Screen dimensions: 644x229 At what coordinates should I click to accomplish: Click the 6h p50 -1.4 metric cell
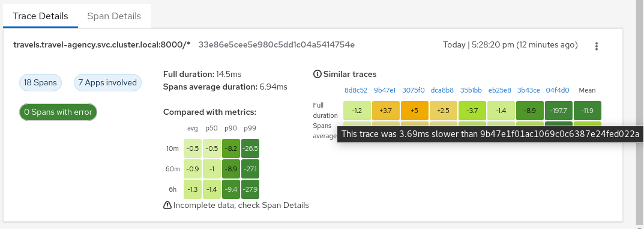212,189
